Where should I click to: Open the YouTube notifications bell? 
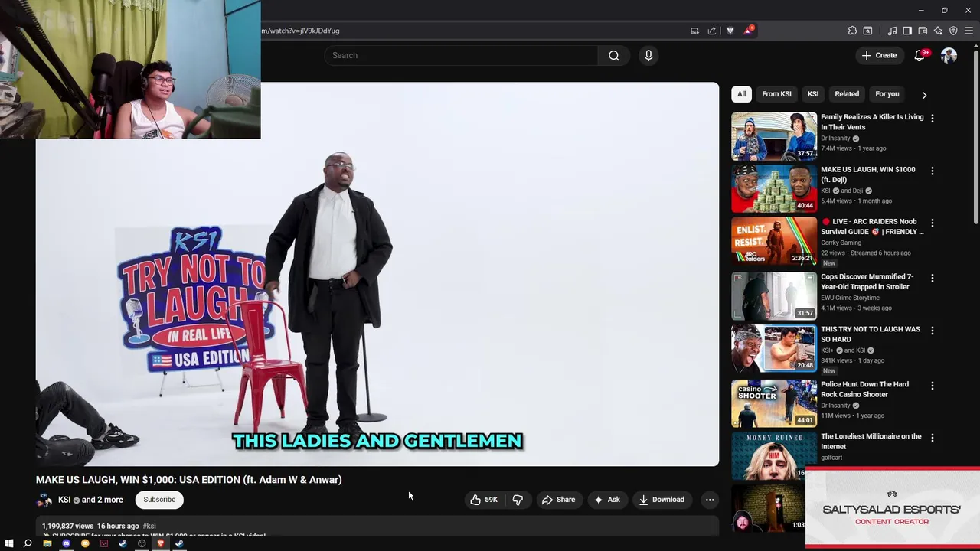[x=920, y=55]
